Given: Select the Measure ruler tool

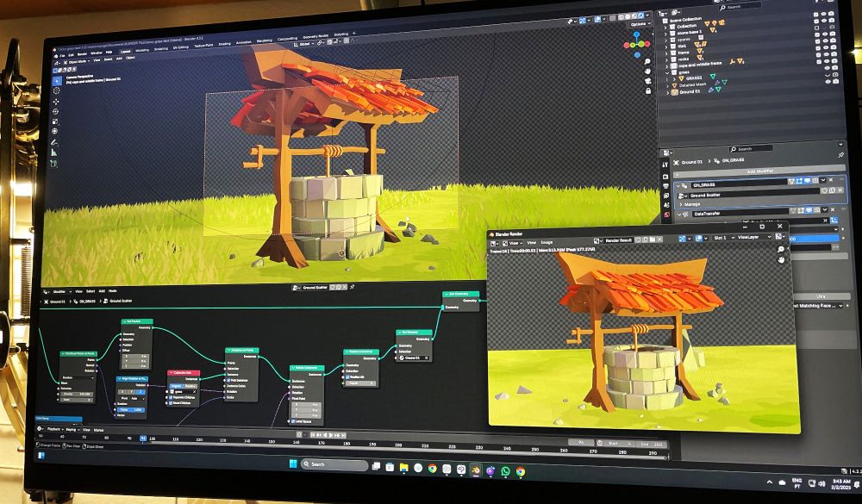Looking at the screenshot, I should tap(53, 152).
